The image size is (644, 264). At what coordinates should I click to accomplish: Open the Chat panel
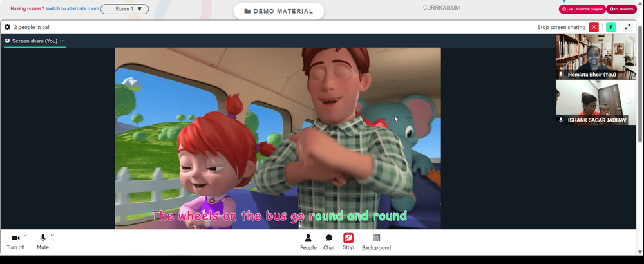329,242
